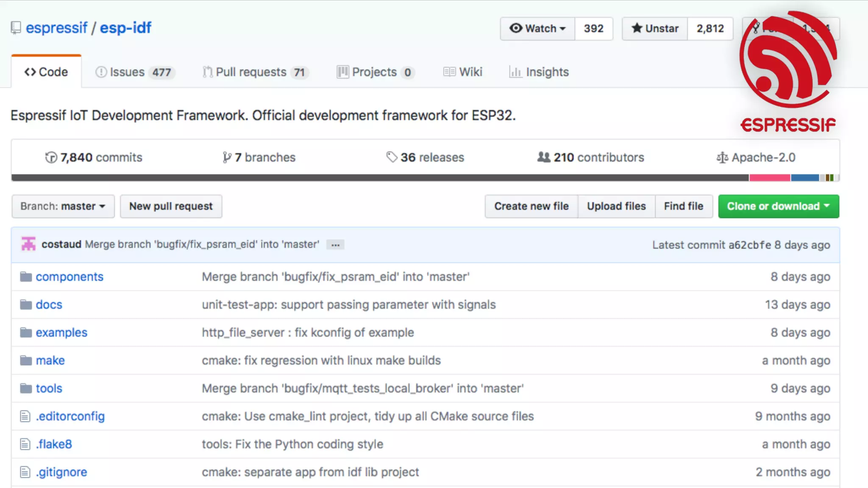Click the branches fork icon
Viewport: 868px width, 488px height.
point(227,158)
